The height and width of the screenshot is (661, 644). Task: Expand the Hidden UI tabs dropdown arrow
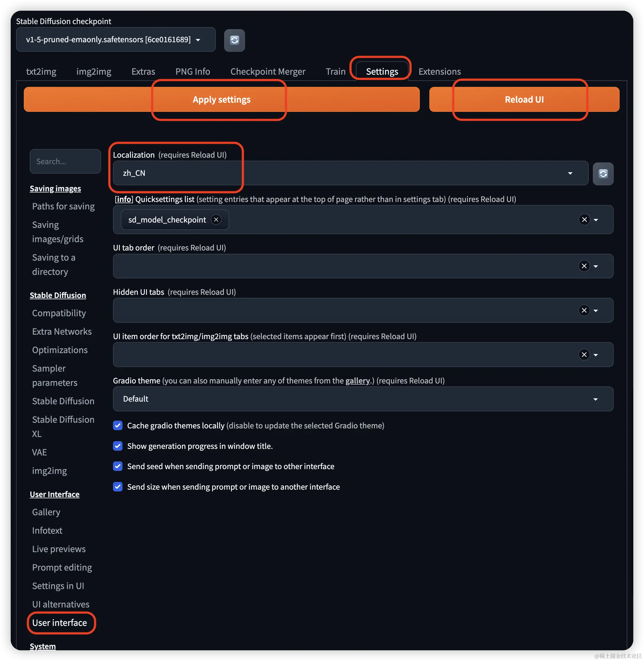coord(596,311)
